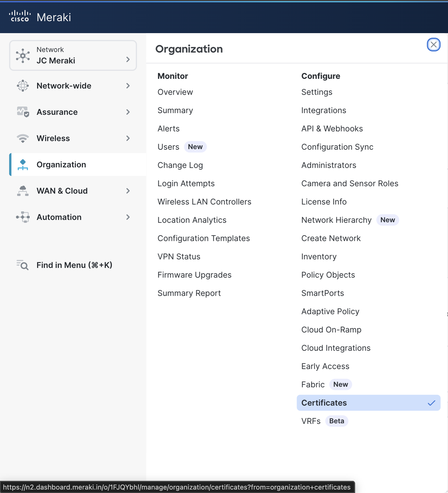Open Wireless LAN Controllers
This screenshot has width=448, height=493.
(204, 202)
